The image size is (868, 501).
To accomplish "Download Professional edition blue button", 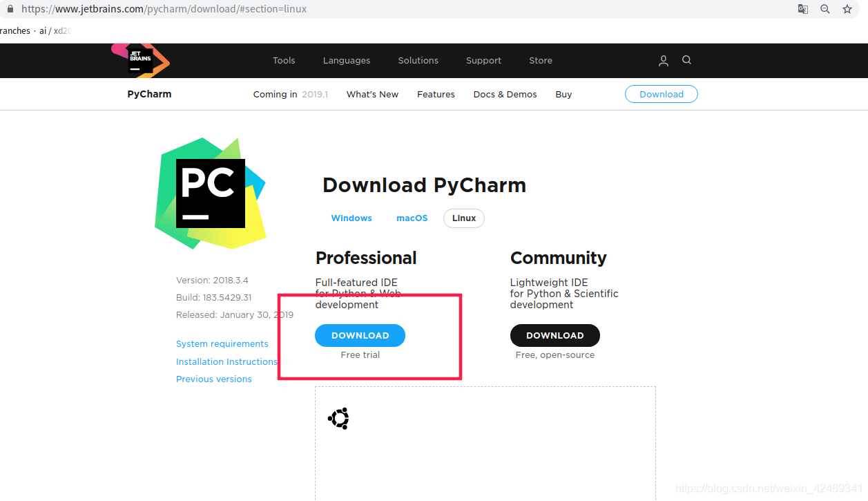I will [x=360, y=335].
